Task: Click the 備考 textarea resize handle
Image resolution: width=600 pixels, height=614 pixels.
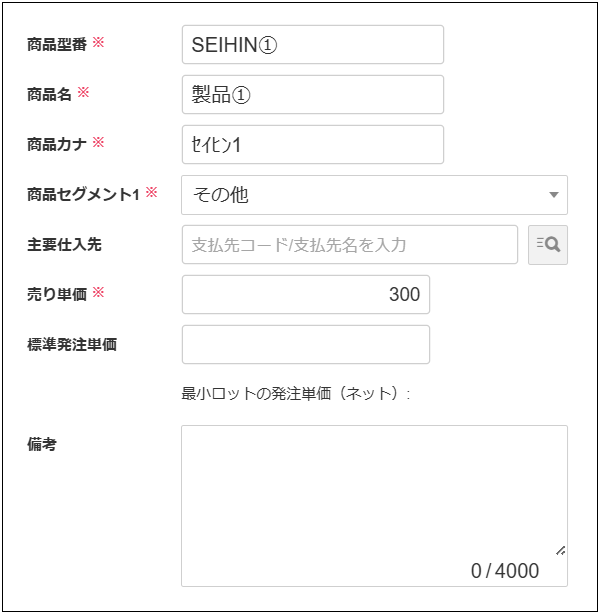Action: click(x=560, y=549)
